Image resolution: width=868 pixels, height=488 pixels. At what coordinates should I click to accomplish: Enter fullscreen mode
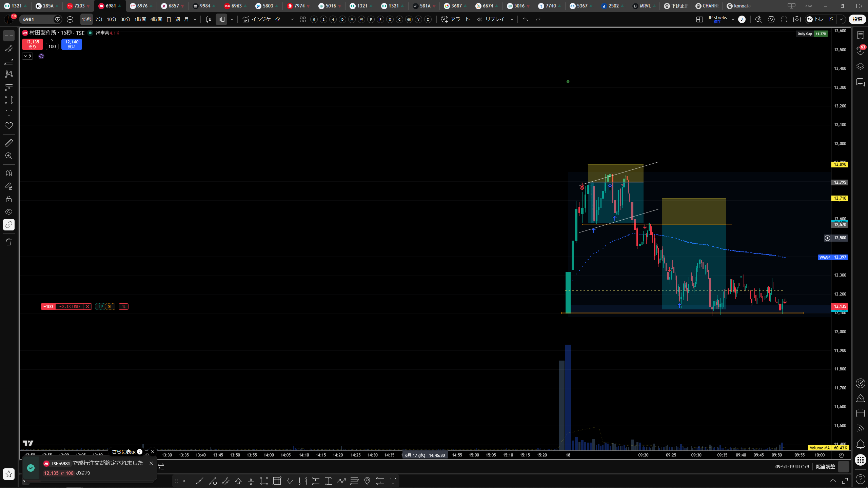(x=784, y=19)
